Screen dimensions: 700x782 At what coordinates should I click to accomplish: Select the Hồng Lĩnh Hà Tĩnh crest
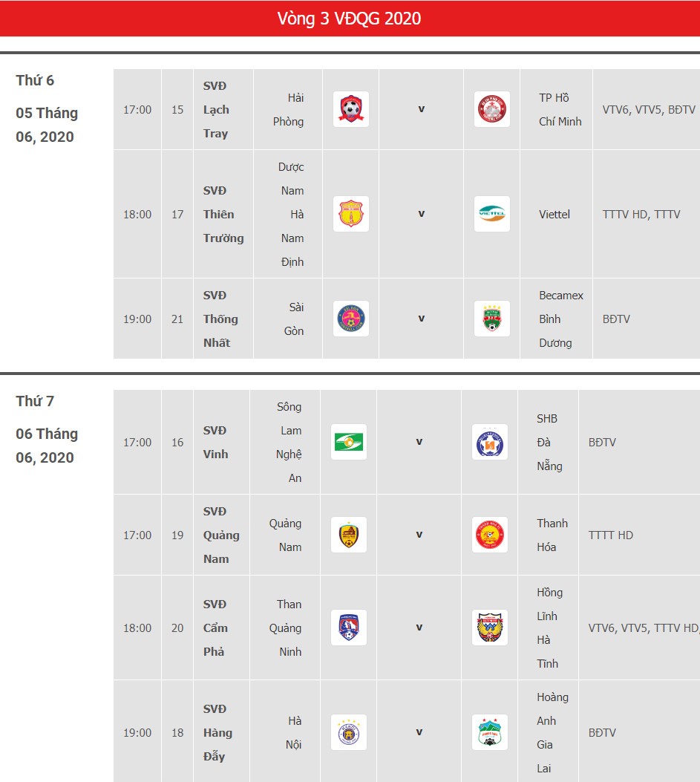[490, 628]
